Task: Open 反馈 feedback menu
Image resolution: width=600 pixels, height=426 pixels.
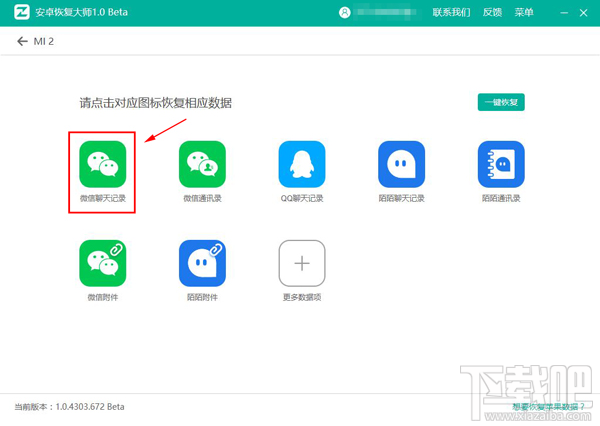Action: pyautogui.click(x=492, y=13)
